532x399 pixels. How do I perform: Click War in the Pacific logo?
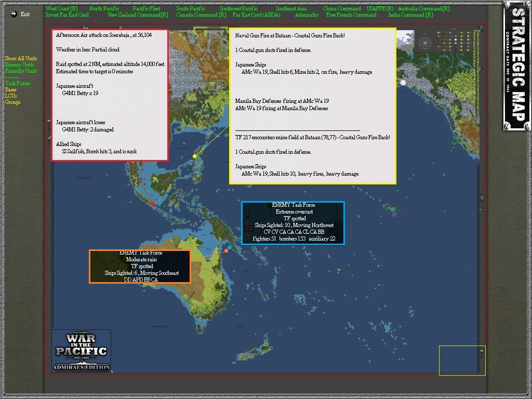(x=82, y=351)
